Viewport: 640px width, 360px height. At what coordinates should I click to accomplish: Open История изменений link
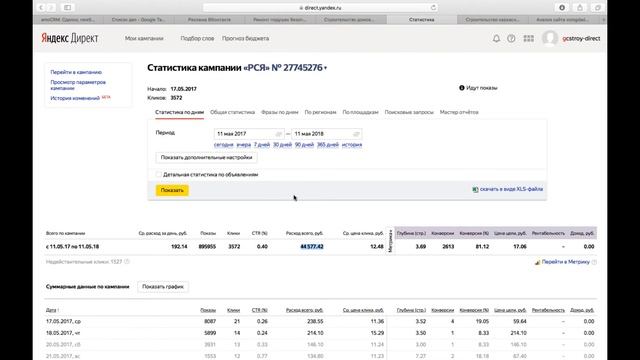[x=75, y=98]
